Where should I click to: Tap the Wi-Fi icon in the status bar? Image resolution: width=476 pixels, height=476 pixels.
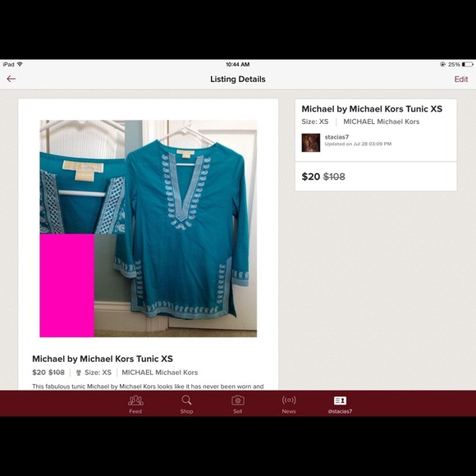pos(20,64)
